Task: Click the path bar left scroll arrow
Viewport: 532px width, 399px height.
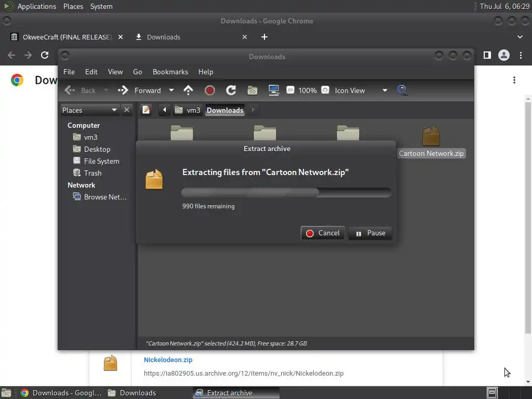Action: (x=165, y=110)
